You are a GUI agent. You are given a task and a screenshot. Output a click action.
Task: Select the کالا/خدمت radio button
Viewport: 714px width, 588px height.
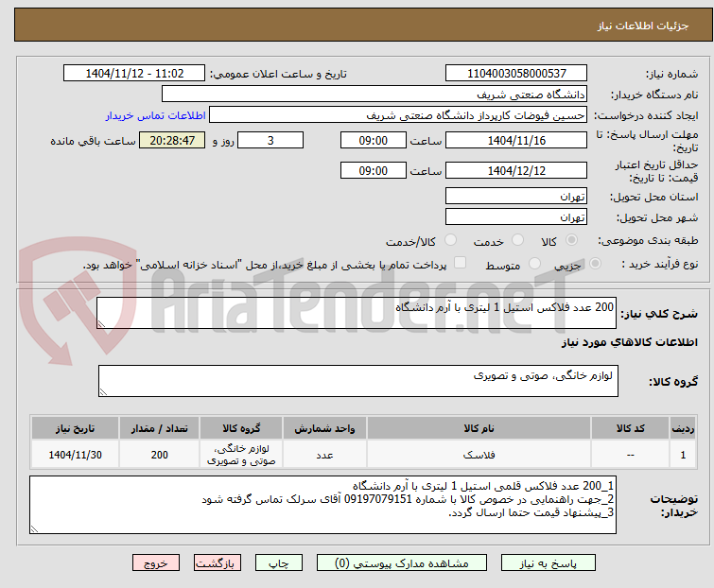(x=450, y=239)
